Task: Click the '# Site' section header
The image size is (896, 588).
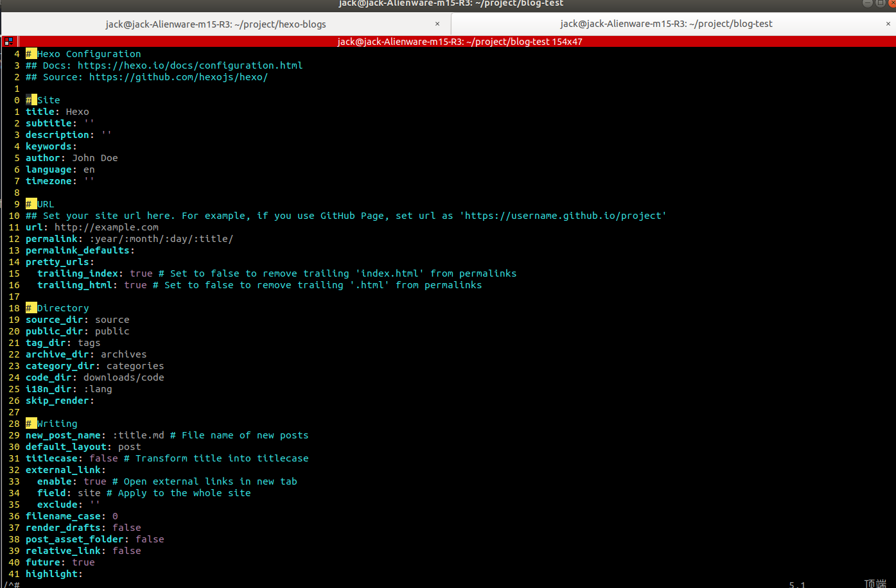Action: [43, 100]
